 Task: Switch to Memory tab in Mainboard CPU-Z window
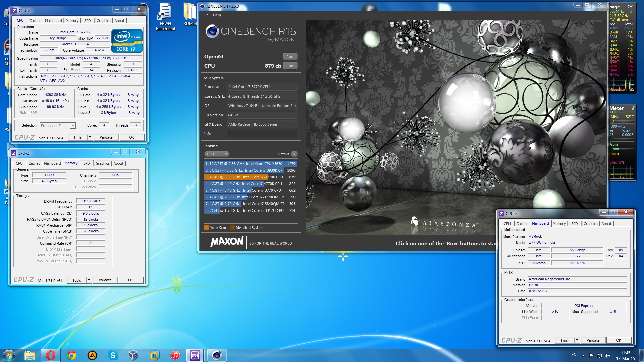tap(559, 224)
